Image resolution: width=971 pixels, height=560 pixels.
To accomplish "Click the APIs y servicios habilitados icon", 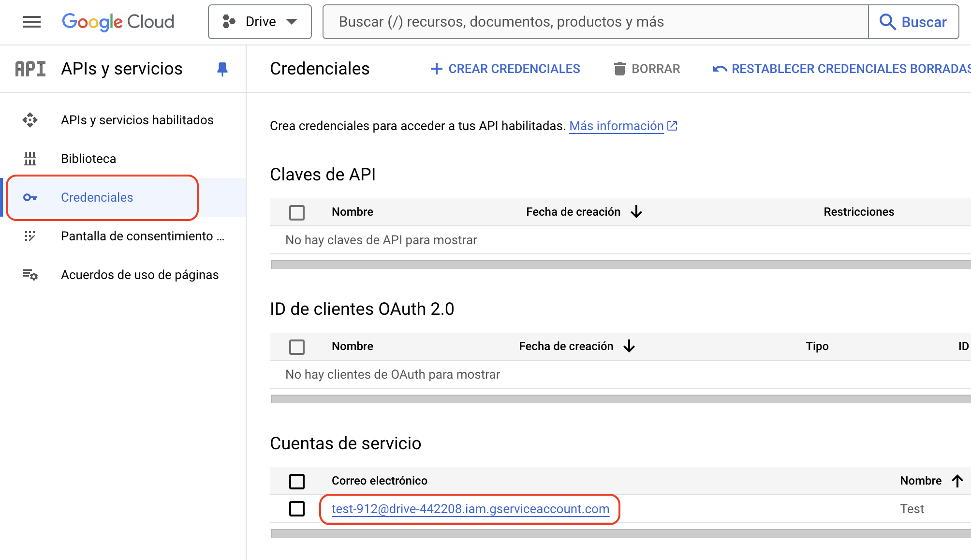I will [x=30, y=120].
